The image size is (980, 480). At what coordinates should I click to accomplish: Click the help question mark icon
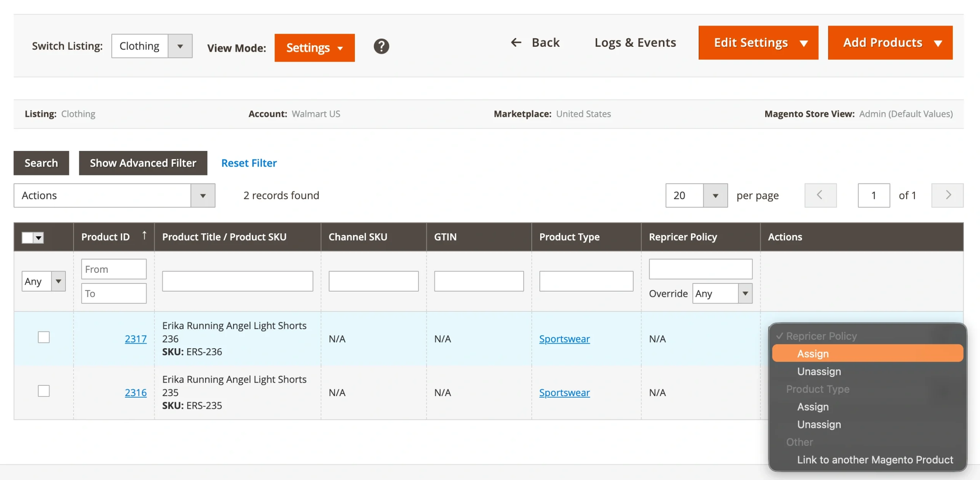coord(381,46)
